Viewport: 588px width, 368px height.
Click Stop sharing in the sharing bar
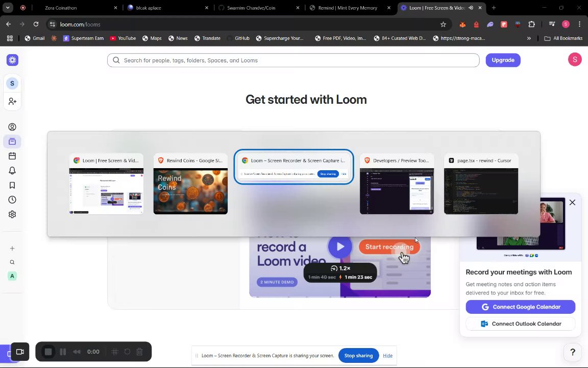pyautogui.click(x=358, y=356)
